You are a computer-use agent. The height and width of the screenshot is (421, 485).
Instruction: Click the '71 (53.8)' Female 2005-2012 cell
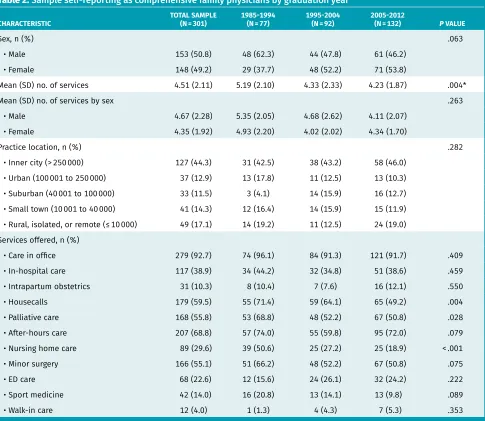(x=390, y=70)
